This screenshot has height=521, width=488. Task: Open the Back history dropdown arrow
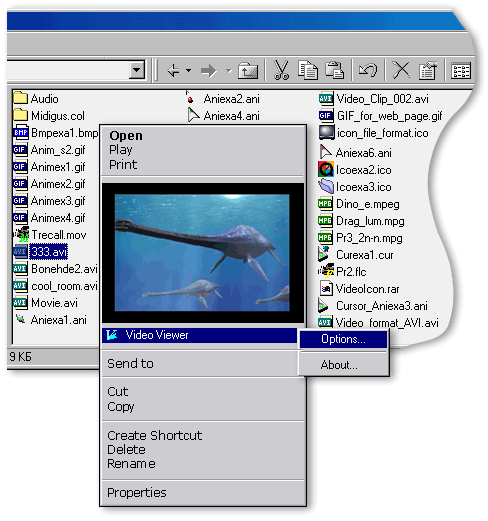[188, 71]
